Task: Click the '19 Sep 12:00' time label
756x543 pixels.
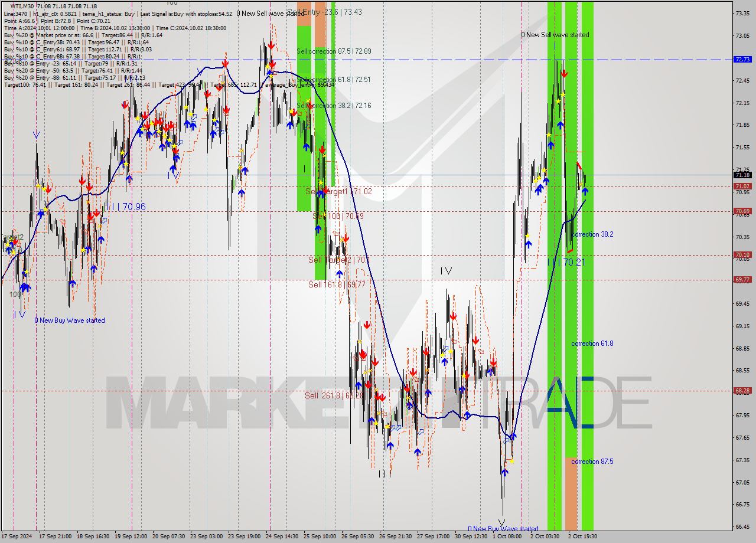Action: pos(131,537)
